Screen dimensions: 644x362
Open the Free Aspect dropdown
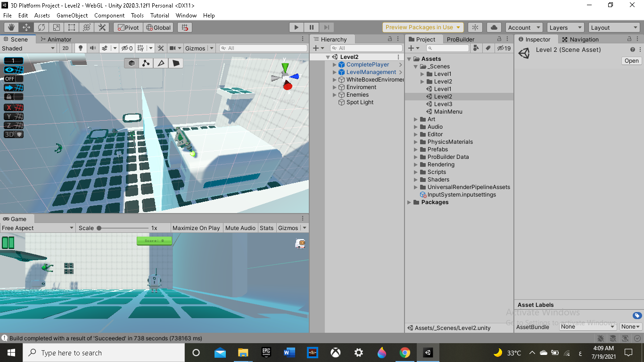[38, 228]
